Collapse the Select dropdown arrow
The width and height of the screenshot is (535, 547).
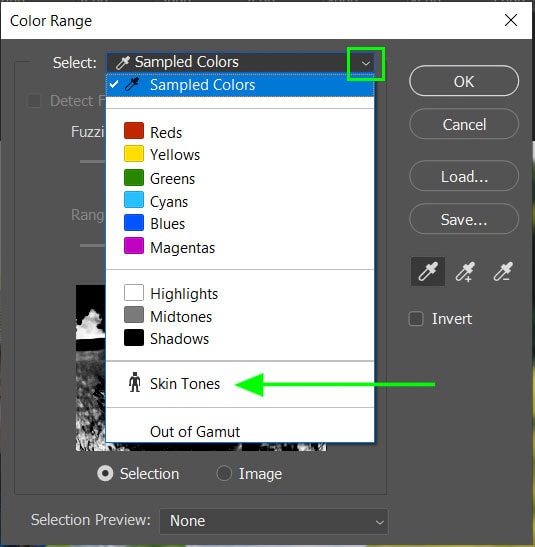point(366,63)
